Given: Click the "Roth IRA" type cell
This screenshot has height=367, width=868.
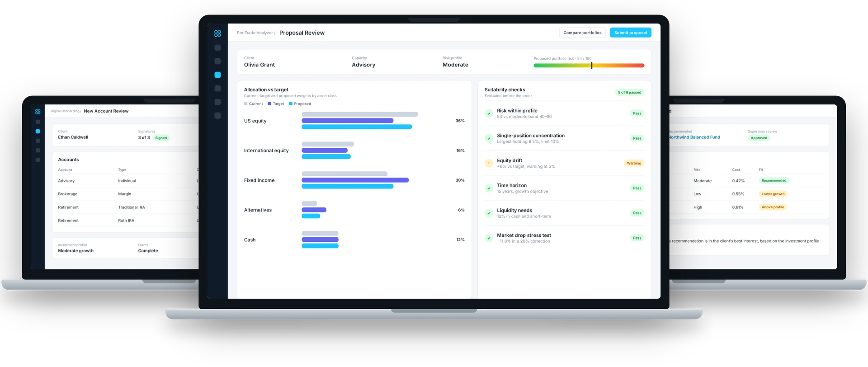Looking at the screenshot, I should [x=126, y=221].
